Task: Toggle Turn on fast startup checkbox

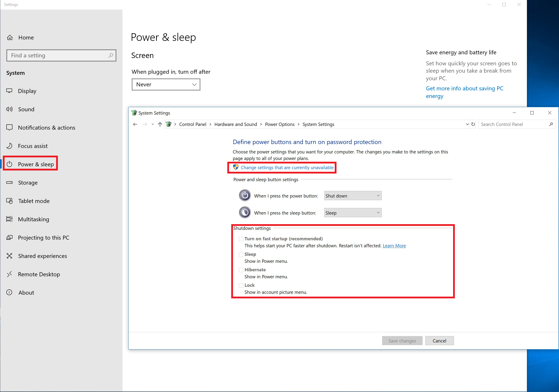Action: (241, 239)
